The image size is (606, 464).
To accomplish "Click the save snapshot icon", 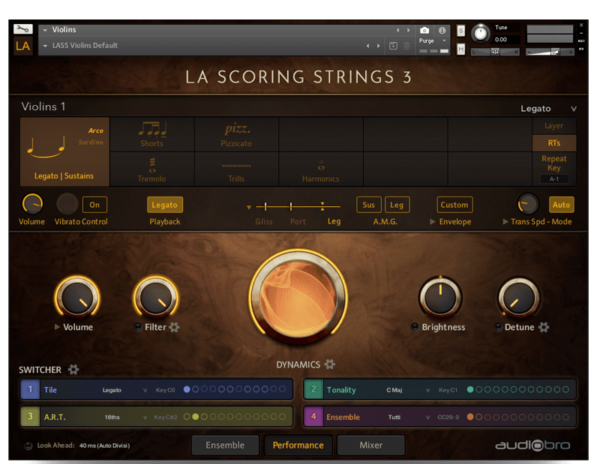I will coord(393,46).
